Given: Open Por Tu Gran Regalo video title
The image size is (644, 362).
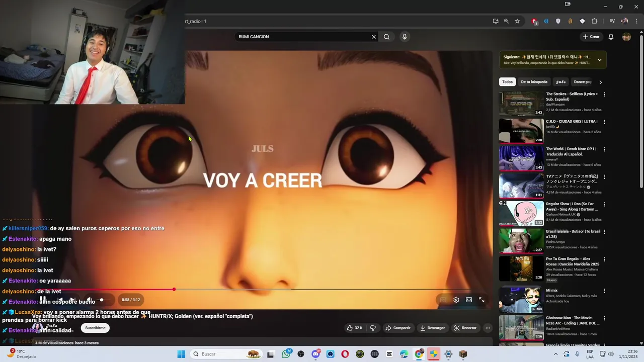Looking at the screenshot, I should tap(573, 262).
